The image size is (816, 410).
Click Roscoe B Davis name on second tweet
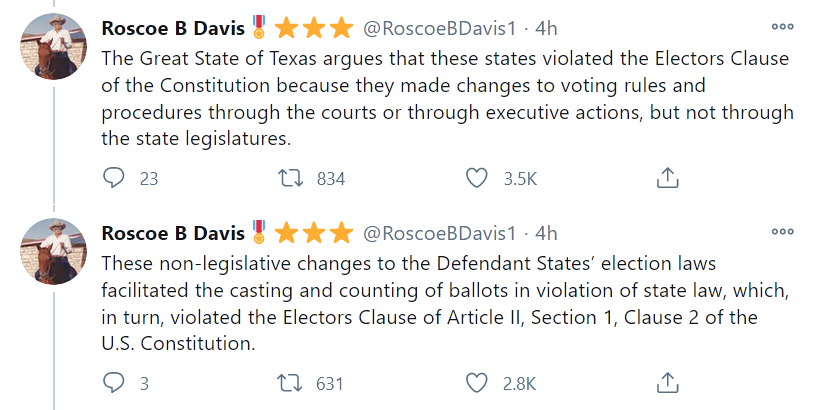(173, 233)
